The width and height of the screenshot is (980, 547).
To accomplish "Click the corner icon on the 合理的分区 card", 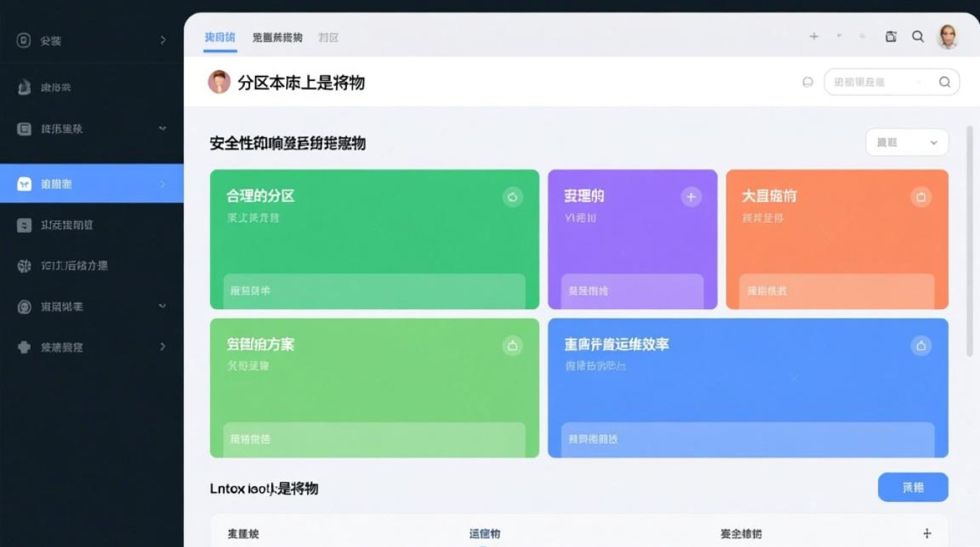I will (513, 197).
